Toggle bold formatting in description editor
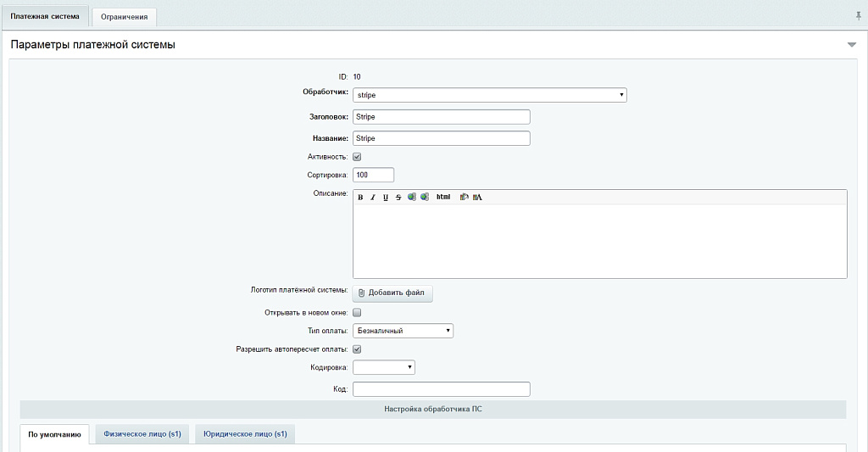The image size is (868, 452). click(360, 198)
